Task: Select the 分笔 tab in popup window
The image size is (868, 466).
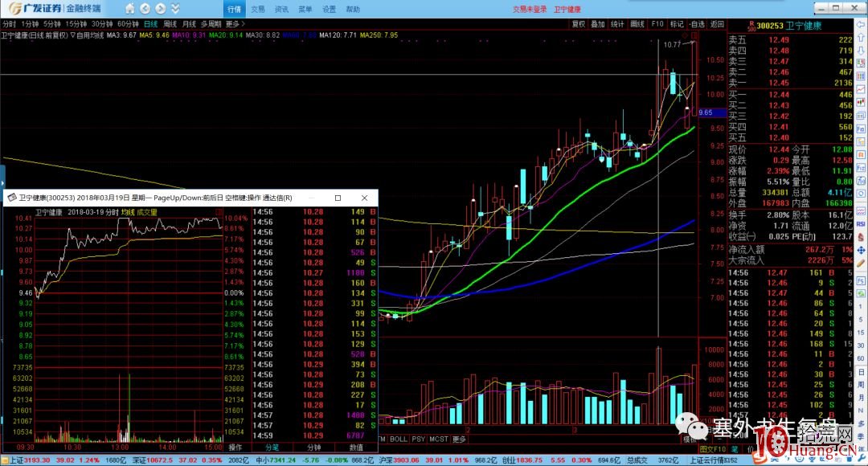Action: tap(272, 448)
